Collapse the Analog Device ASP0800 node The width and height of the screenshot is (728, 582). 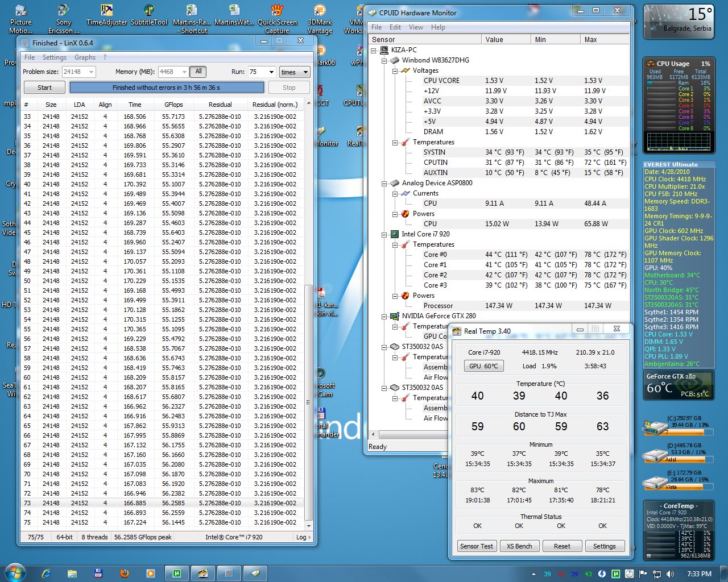point(384,183)
